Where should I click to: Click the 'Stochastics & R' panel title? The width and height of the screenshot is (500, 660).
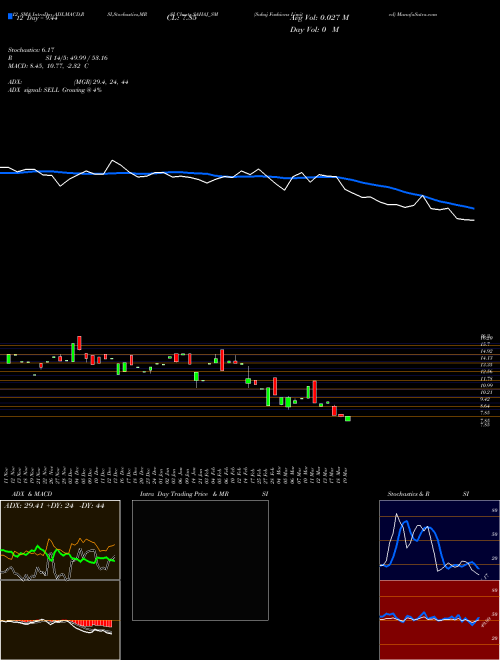(x=409, y=494)
